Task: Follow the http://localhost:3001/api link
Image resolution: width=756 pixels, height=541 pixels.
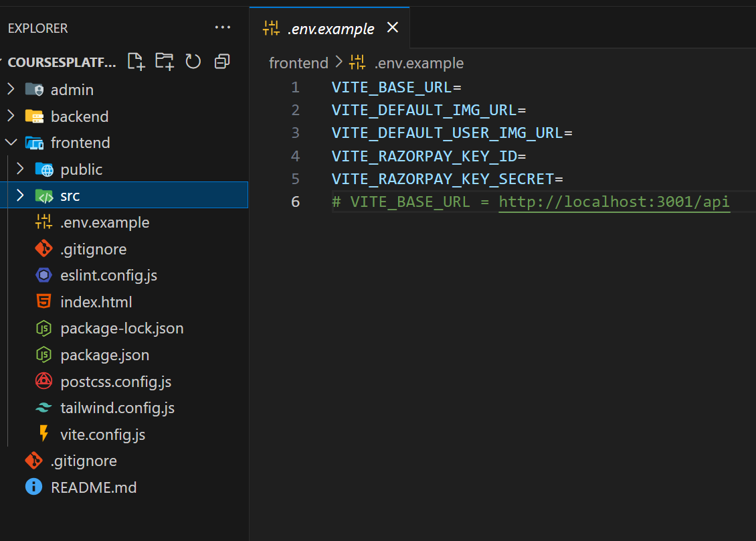Action: click(x=613, y=202)
